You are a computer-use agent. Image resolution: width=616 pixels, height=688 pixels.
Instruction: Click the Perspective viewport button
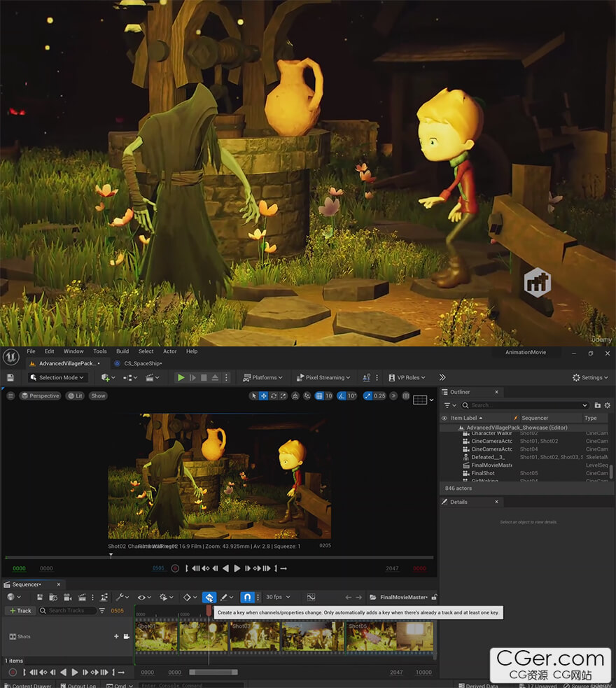pyautogui.click(x=41, y=395)
